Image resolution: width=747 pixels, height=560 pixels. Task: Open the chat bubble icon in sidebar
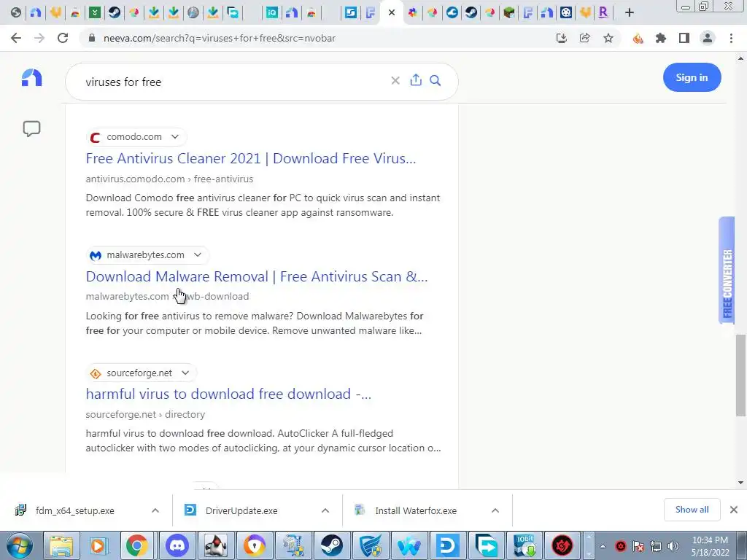(32, 128)
